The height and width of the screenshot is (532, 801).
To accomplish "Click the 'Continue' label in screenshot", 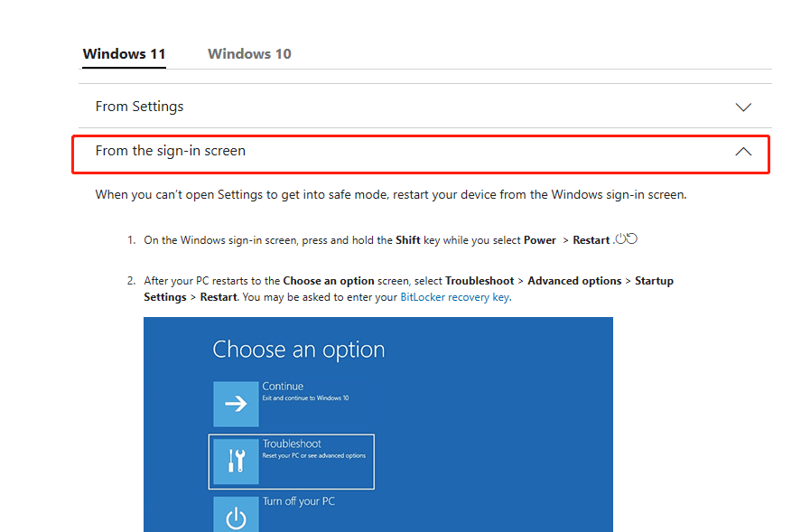I will [x=283, y=387].
